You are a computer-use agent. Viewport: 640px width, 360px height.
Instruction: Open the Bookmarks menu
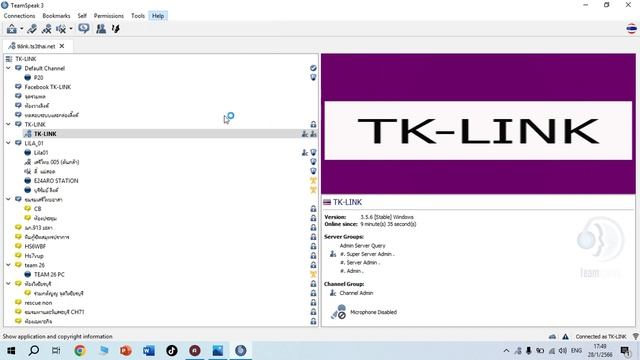click(56, 16)
